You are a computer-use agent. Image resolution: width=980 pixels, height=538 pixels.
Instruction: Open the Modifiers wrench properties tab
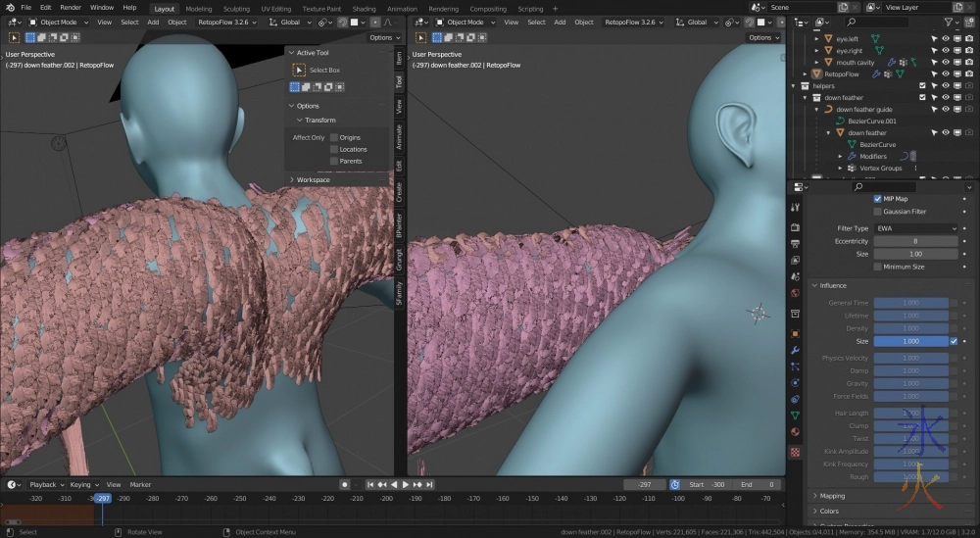point(795,350)
